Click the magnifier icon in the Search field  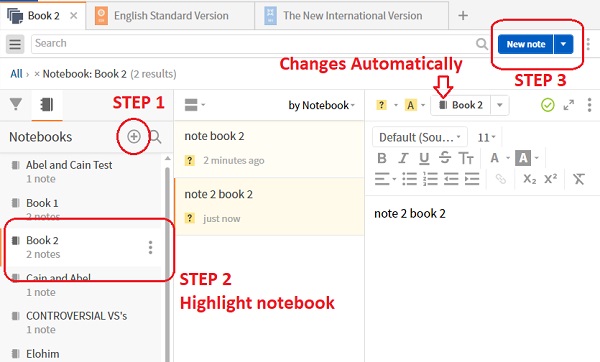pos(482,44)
